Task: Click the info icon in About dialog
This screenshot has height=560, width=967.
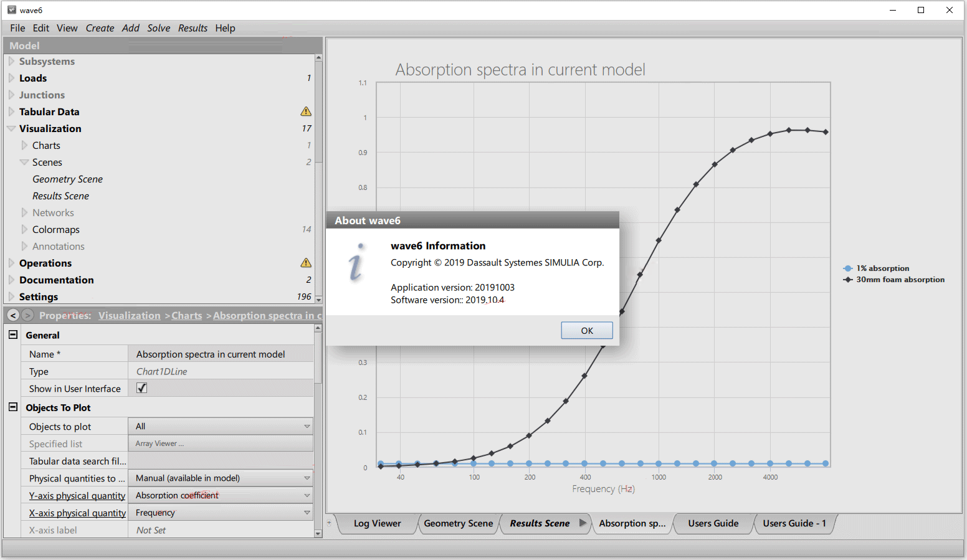Action: [x=356, y=263]
